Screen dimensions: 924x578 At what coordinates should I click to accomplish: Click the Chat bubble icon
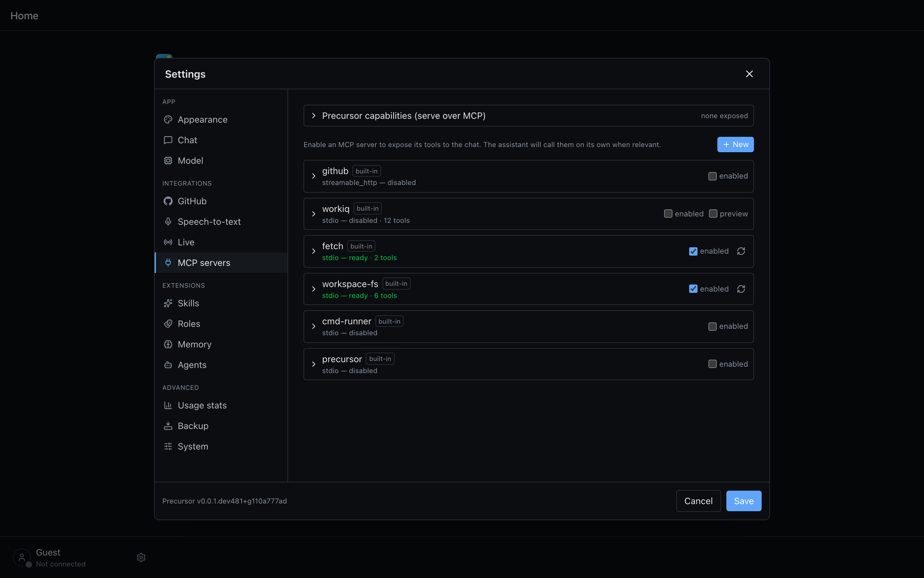pyautogui.click(x=168, y=140)
